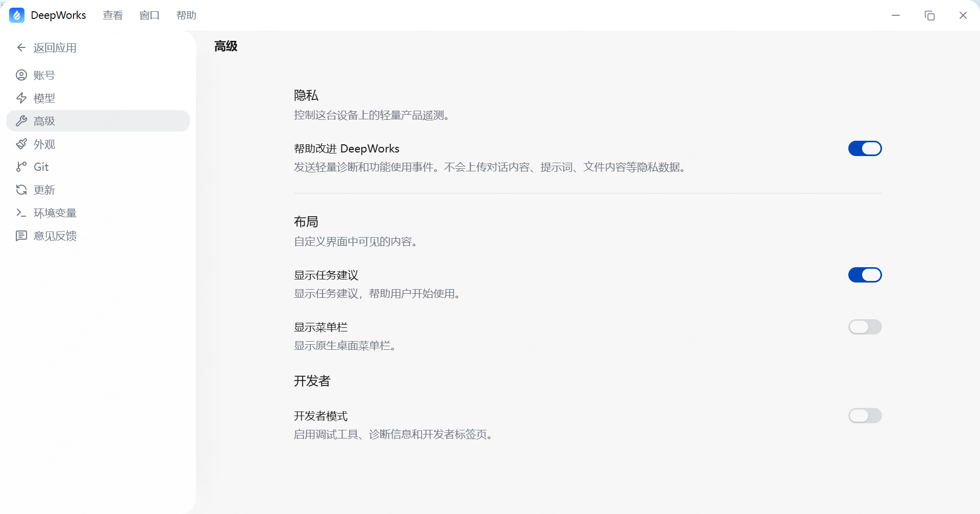
Task: Click description starting 发送轻量诊断和功能使用事件
Action: point(489,167)
